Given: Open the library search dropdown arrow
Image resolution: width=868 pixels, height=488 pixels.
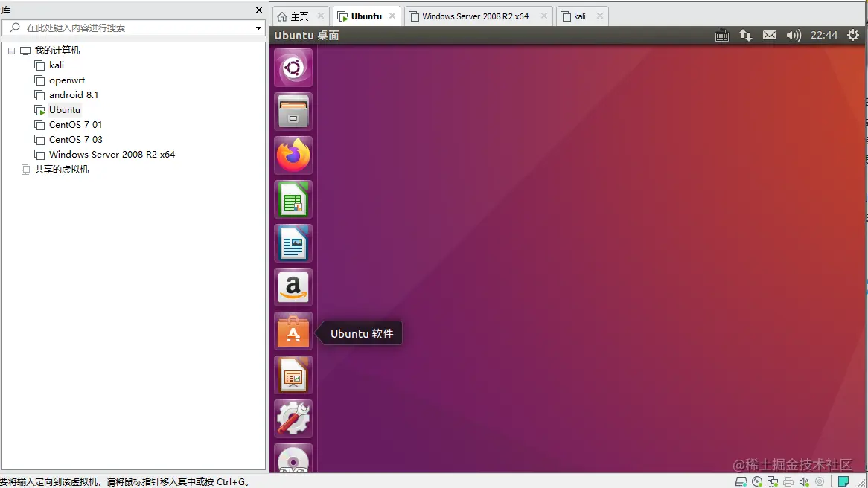Looking at the screenshot, I should point(258,28).
